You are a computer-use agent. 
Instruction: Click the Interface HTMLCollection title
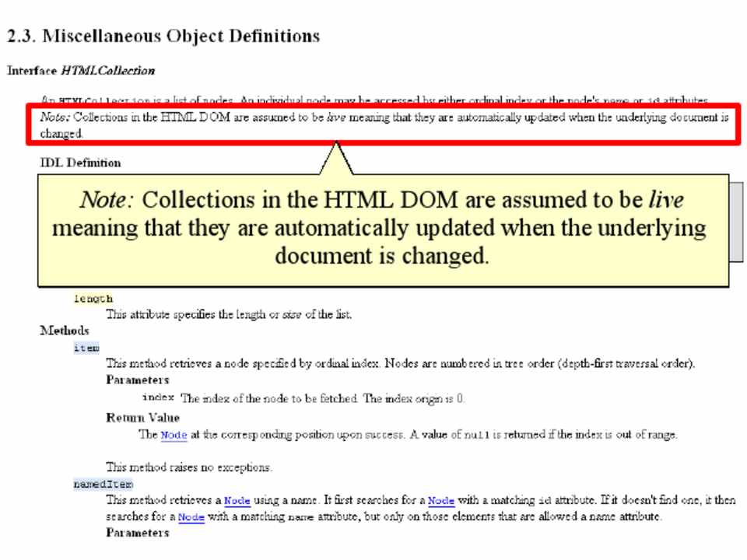81,71
